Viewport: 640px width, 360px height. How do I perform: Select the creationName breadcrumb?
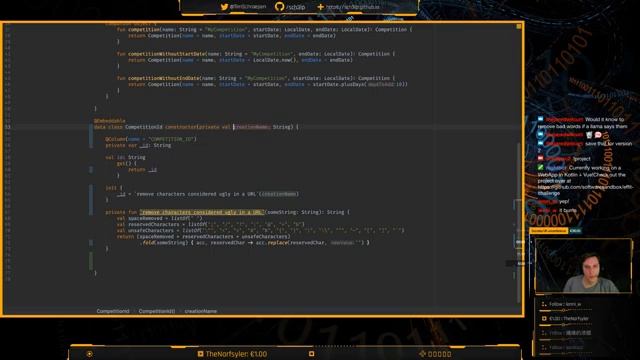tap(201, 311)
